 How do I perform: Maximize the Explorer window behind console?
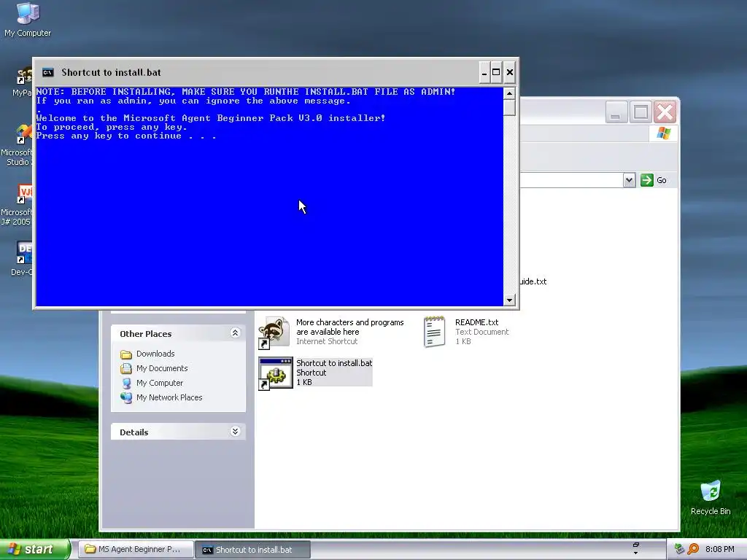(640, 112)
